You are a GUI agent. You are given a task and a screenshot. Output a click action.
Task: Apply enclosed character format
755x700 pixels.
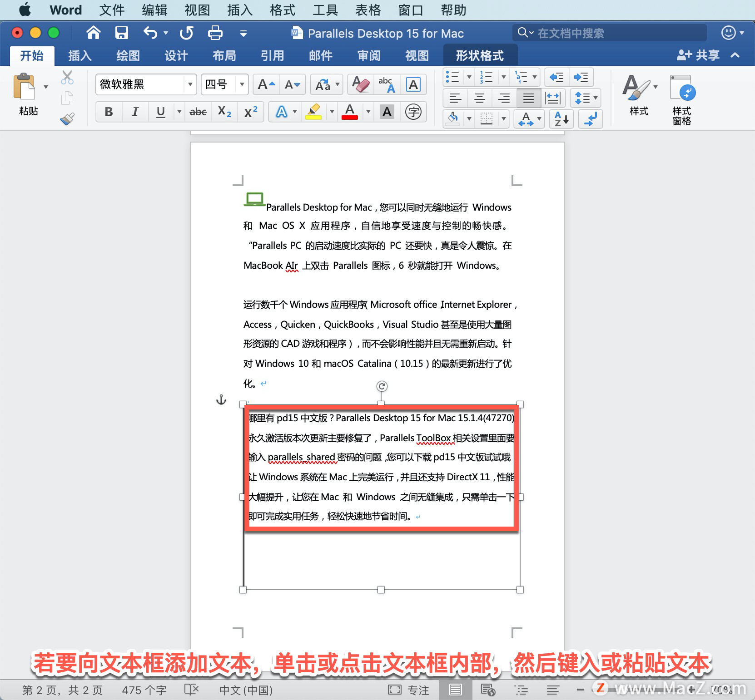coord(413,112)
